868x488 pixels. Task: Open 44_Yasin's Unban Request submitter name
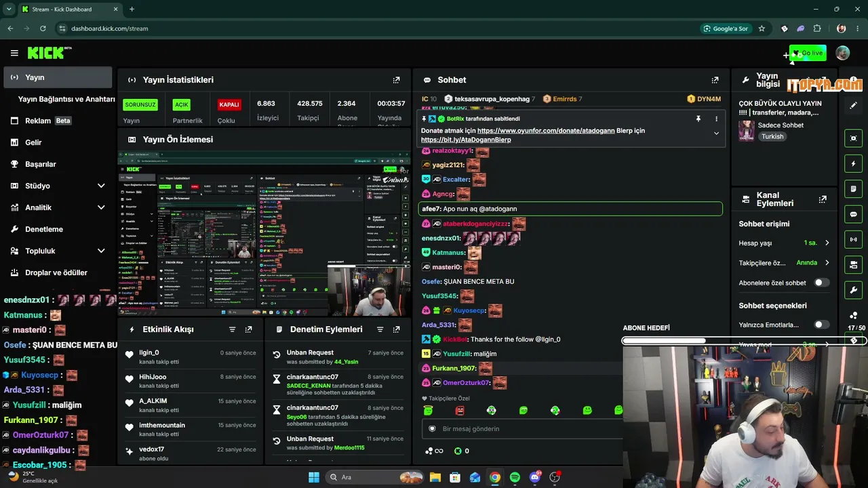[346, 362]
